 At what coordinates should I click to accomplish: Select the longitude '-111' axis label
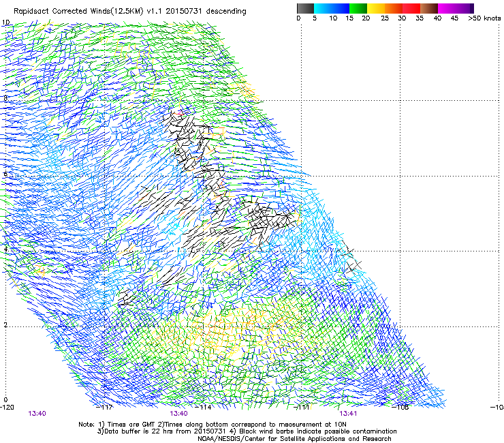click(302, 408)
